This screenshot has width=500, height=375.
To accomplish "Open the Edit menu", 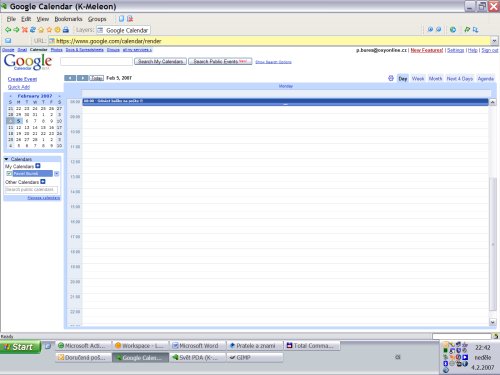I will point(26,19).
